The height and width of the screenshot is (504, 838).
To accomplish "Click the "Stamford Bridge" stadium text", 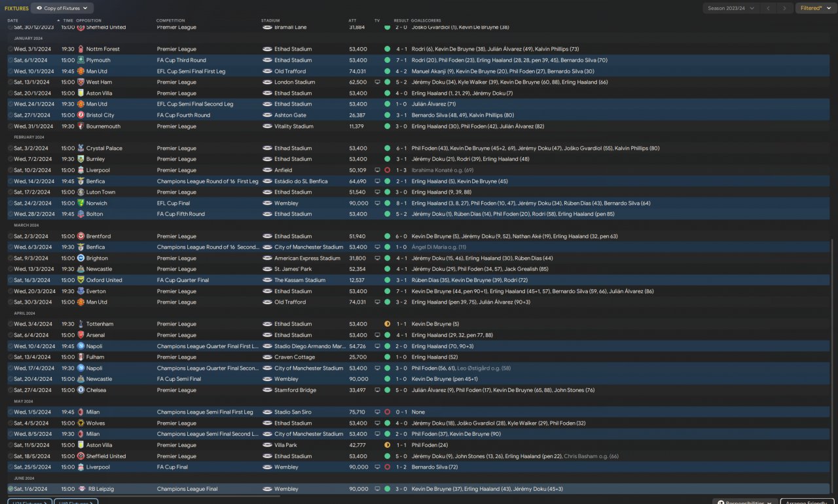I will (x=295, y=390).
